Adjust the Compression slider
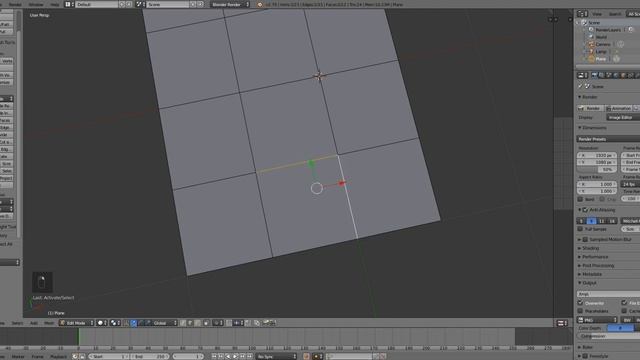The height and width of the screenshot is (360, 640). click(609, 336)
